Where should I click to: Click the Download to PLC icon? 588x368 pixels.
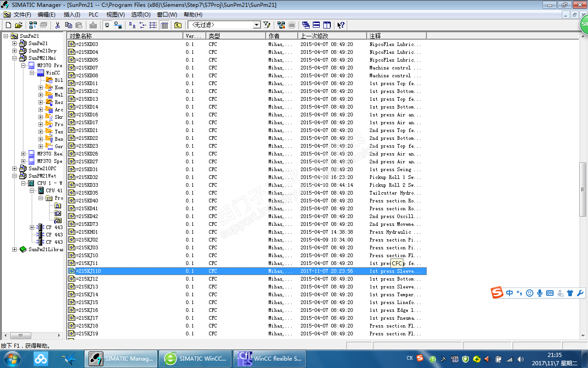[x=93, y=25]
